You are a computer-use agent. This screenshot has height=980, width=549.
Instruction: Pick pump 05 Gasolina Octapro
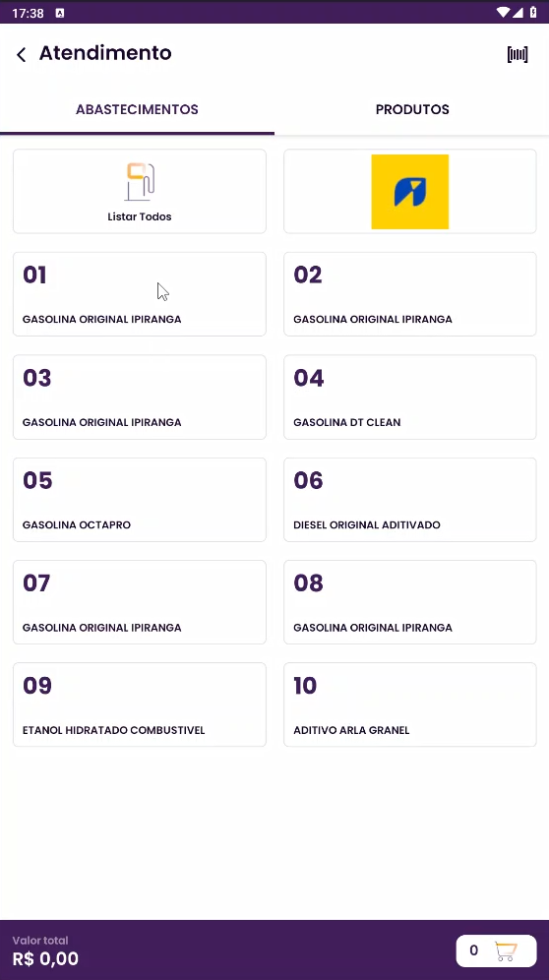click(x=140, y=500)
